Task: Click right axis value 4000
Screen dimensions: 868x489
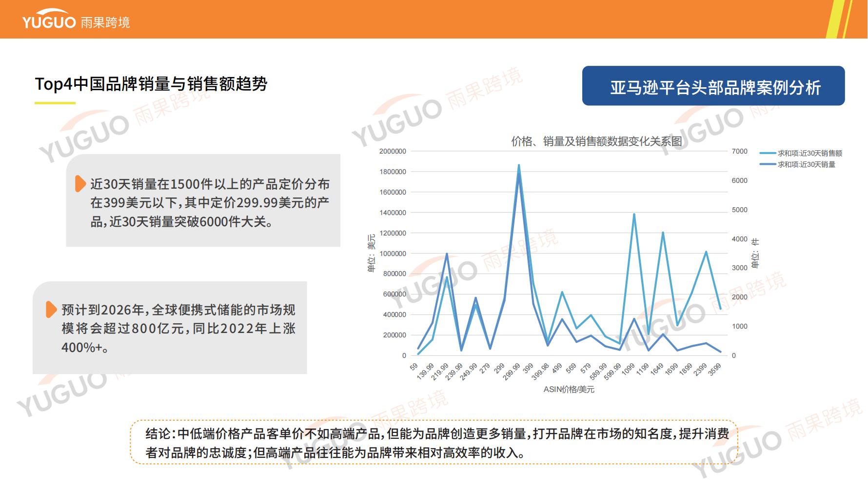Action: click(x=739, y=239)
